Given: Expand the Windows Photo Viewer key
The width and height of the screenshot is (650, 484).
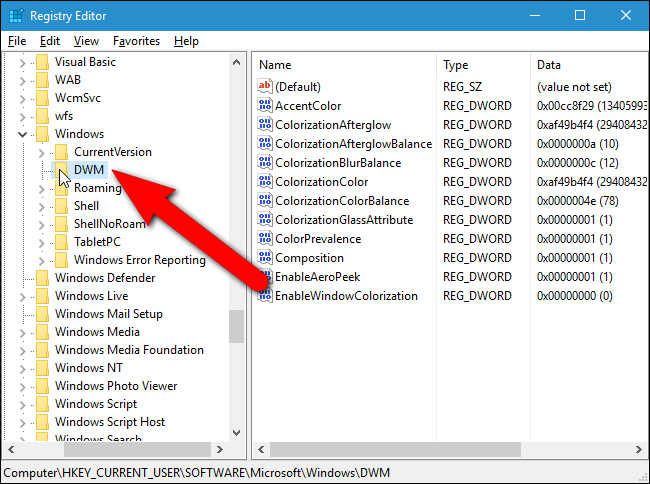Looking at the screenshot, I should 22,387.
